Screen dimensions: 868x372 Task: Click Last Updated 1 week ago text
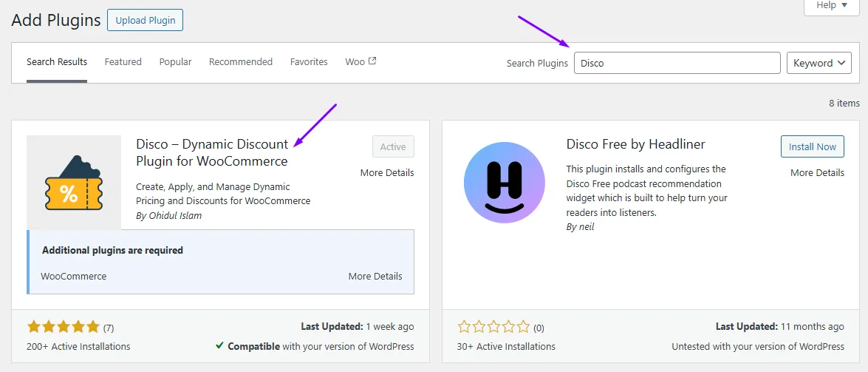point(358,327)
